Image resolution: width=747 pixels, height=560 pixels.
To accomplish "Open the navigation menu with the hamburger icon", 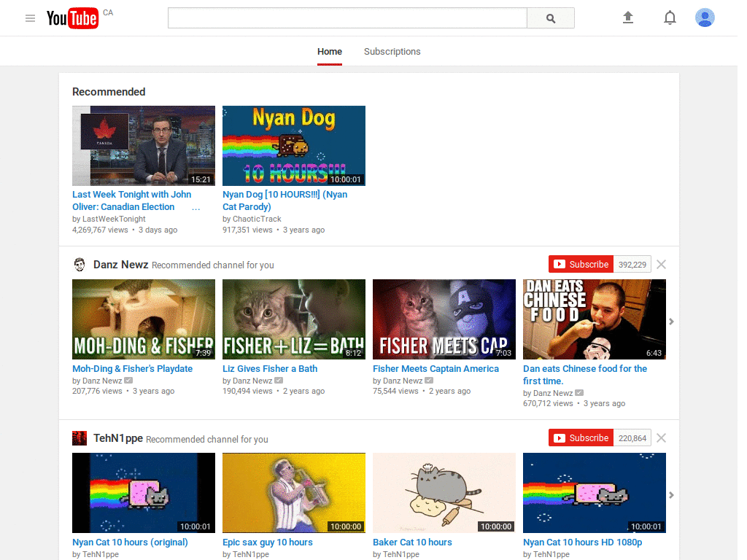I will tap(30, 18).
